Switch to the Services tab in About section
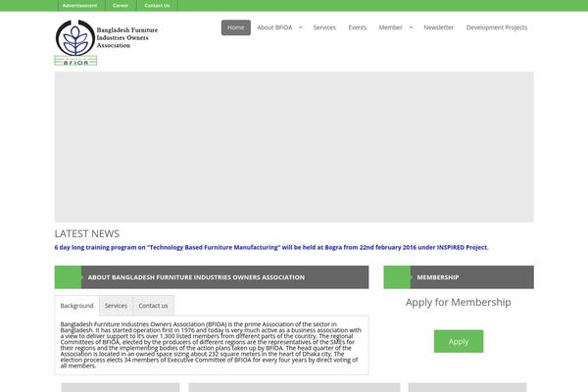Viewport: 588px width, 392px height. 116,306
